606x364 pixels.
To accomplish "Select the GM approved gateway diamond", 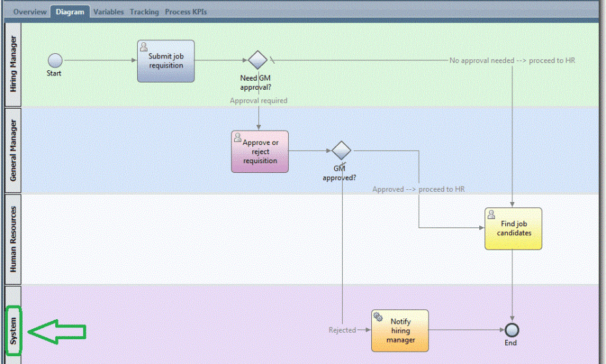I will (x=341, y=151).
